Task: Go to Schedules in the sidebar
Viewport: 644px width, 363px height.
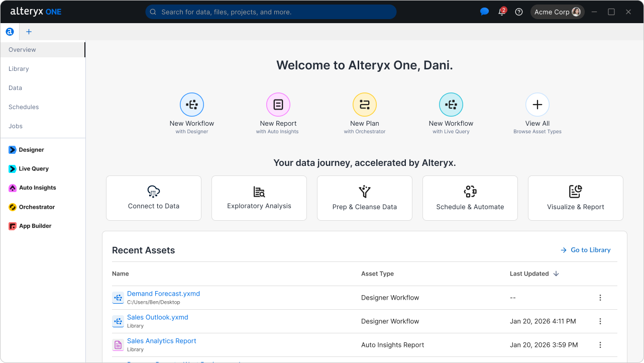Action: pyautogui.click(x=24, y=107)
